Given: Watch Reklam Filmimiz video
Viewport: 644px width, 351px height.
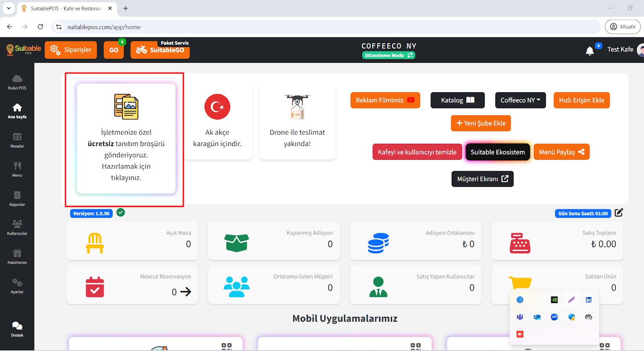Looking at the screenshot, I should click(385, 100).
